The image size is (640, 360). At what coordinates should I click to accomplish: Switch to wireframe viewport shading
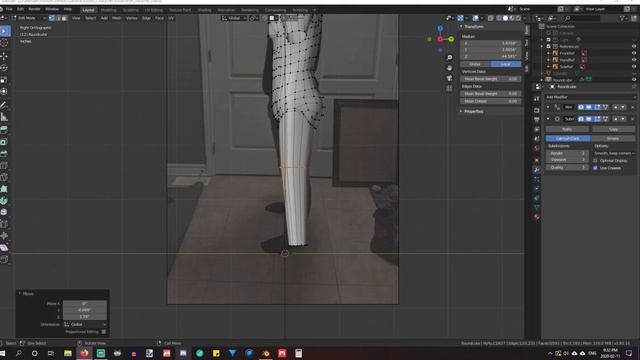(499, 18)
